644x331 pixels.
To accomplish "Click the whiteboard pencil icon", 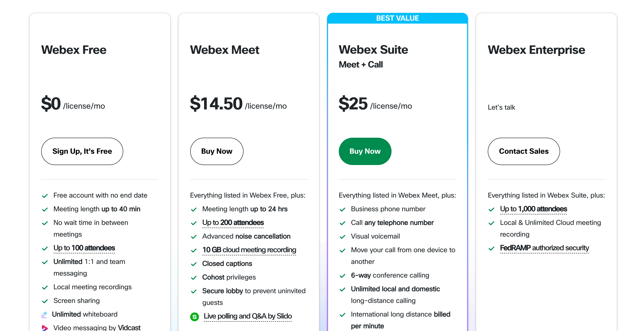I will pyautogui.click(x=44, y=314).
